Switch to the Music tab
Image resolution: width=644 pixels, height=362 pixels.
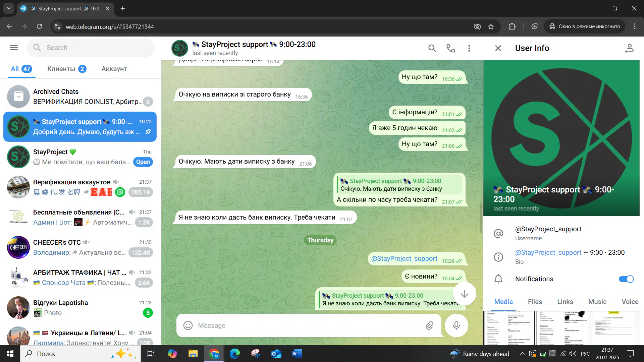[597, 302]
